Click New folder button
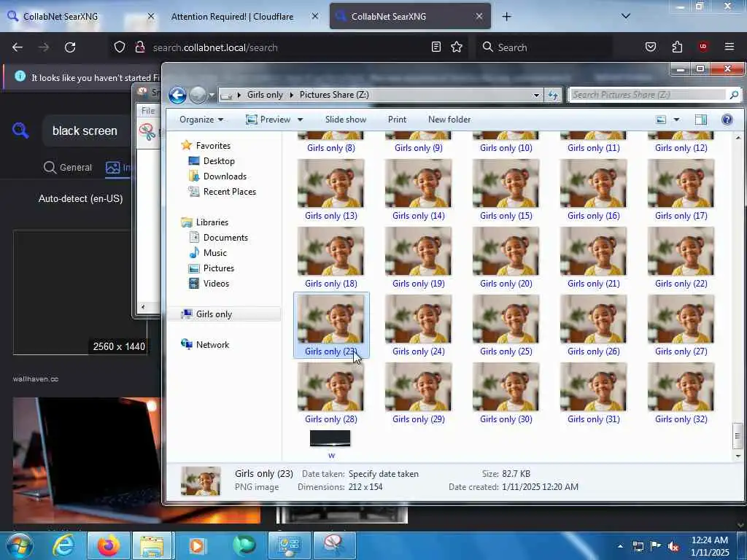Image resolution: width=747 pixels, height=560 pixels. point(449,120)
